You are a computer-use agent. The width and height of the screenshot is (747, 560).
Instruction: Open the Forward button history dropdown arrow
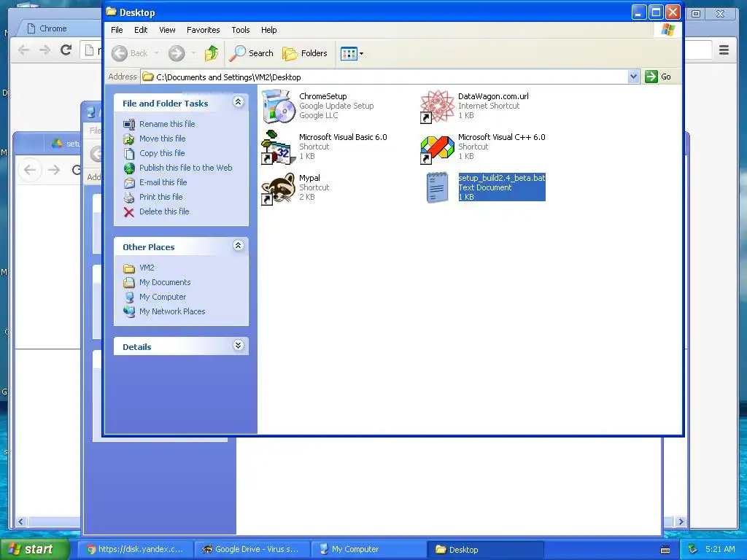pyautogui.click(x=193, y=53)
